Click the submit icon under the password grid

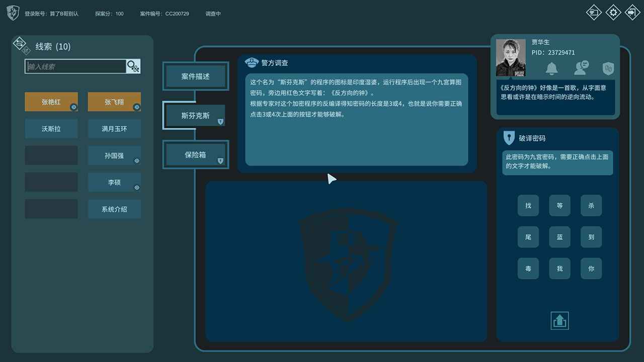(x=559, y=320)
